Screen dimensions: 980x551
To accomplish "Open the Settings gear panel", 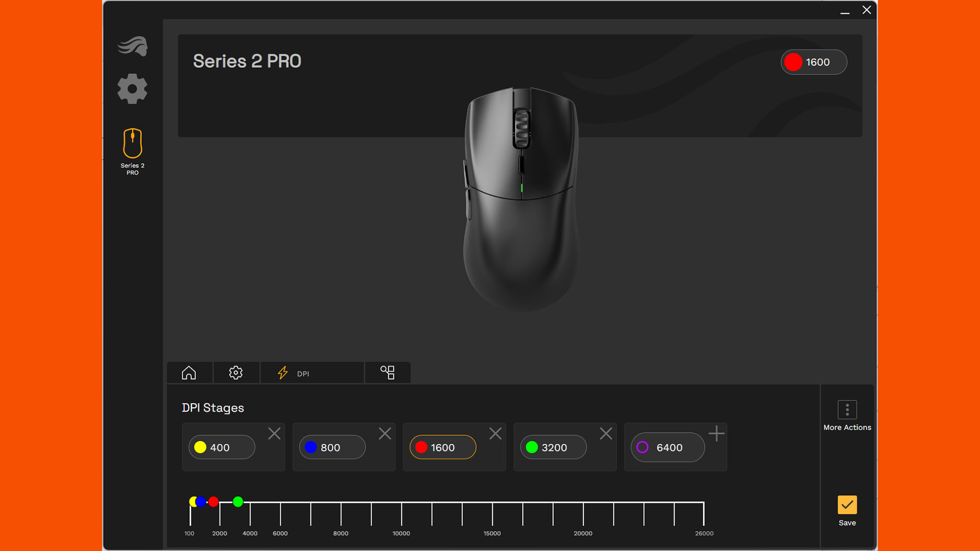I will click(133, 88).
